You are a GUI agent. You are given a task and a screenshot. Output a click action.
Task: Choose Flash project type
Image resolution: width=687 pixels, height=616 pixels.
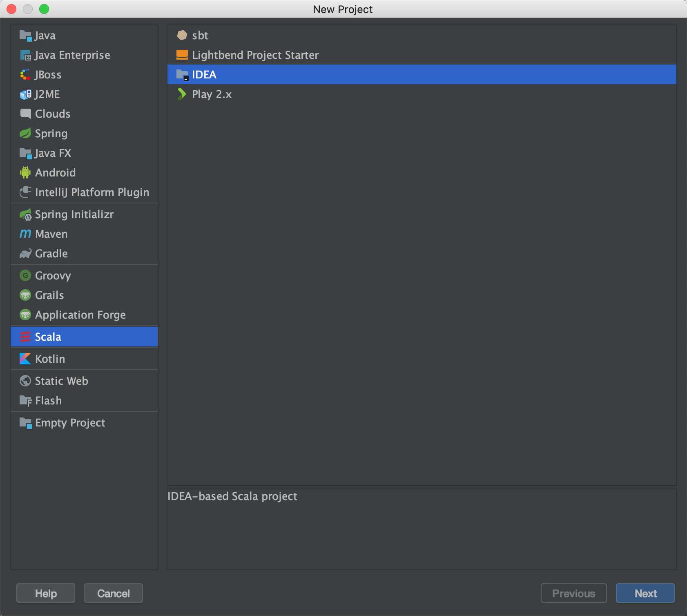[x=84, y=401]
